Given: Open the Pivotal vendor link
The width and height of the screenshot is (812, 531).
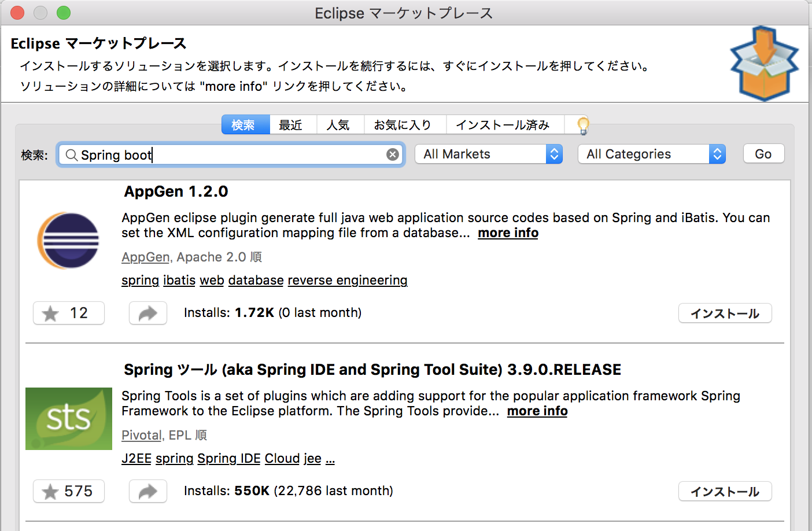Looking at the screenshot, I should pyautogui.click(x=142, y=435).
